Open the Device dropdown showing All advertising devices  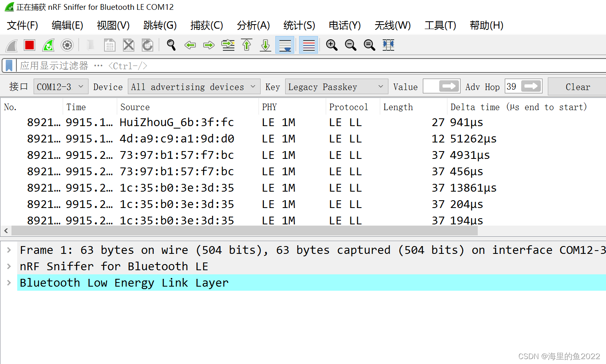193,86
